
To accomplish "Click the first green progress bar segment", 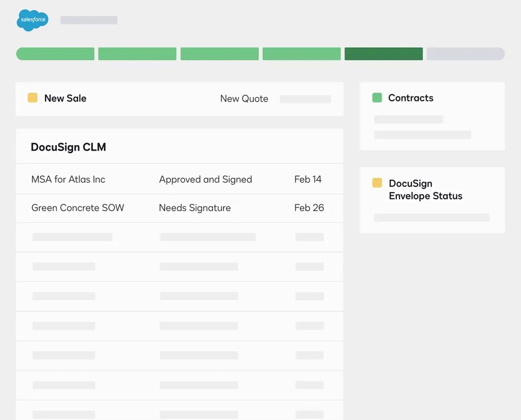I will pos(55,54).
